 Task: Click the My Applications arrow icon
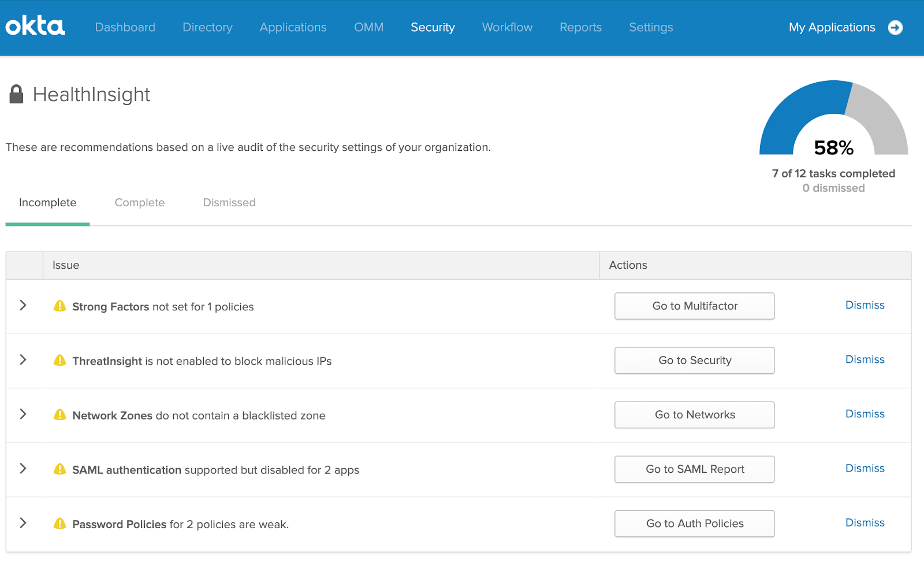click(x=895, y=28)
